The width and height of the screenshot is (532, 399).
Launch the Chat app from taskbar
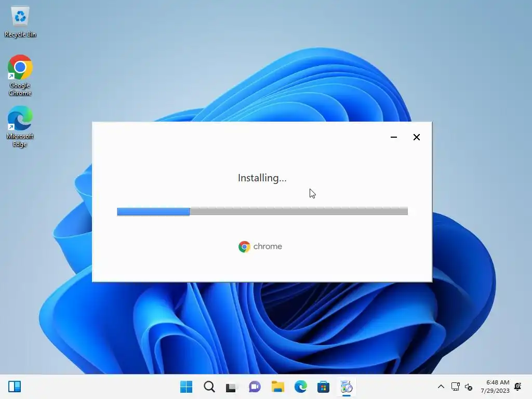point(255,387)
